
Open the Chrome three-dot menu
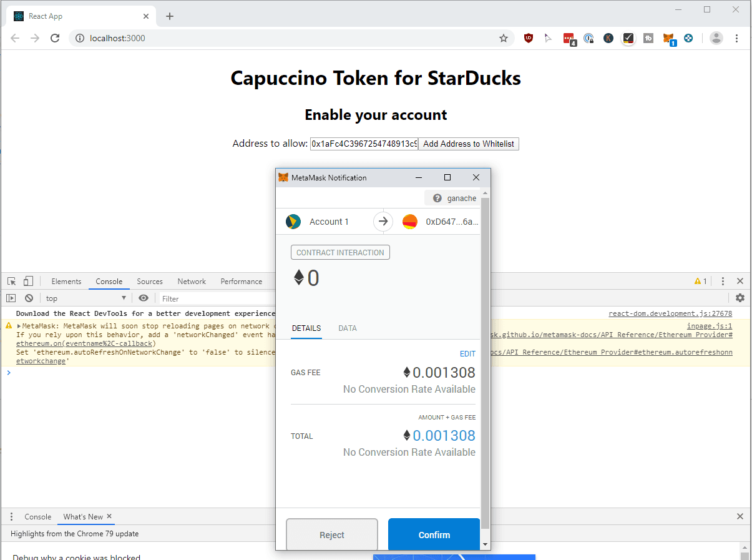[737, 38]
